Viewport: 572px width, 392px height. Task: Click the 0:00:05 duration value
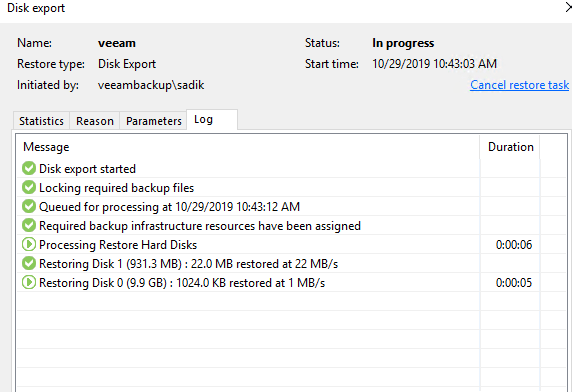click(x=514, y=283)
